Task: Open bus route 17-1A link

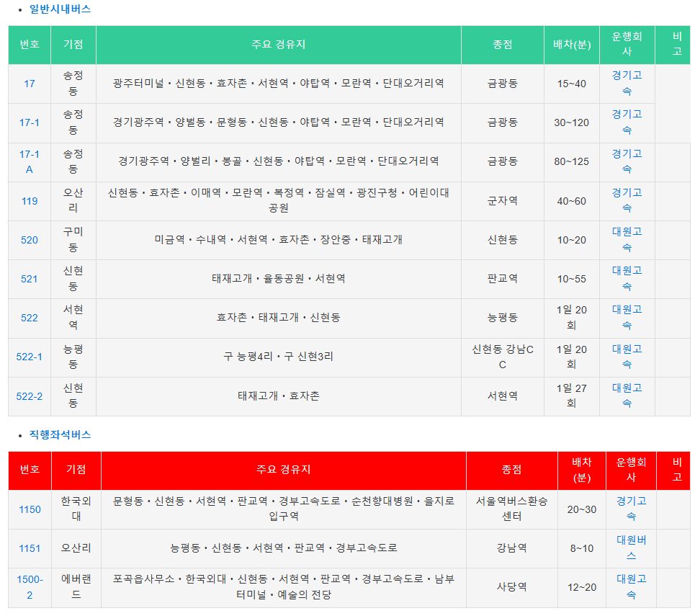Action: point(30,162)
